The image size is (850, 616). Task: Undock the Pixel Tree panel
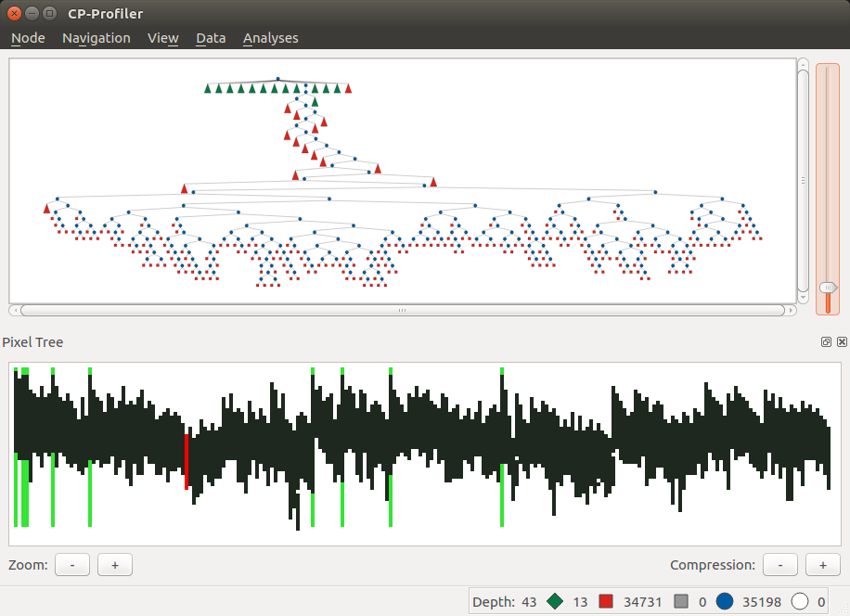click(x=825, y=341)
